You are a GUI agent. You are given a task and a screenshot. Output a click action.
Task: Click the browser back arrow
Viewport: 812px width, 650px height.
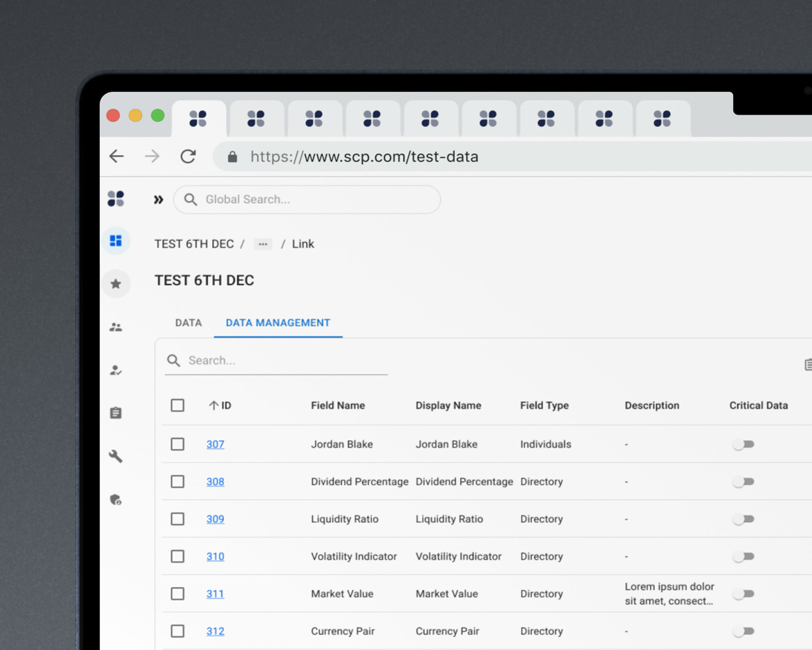coord(116,156)
